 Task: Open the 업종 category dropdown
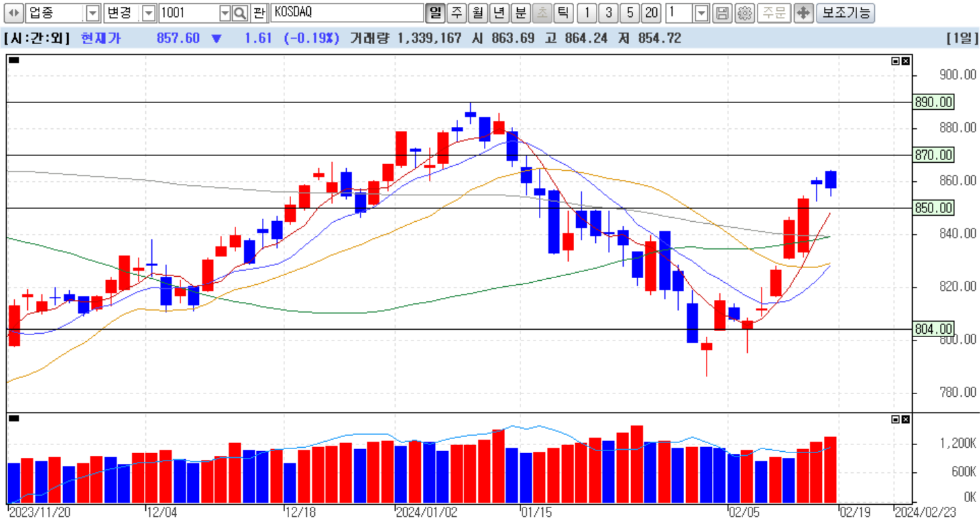93,13
